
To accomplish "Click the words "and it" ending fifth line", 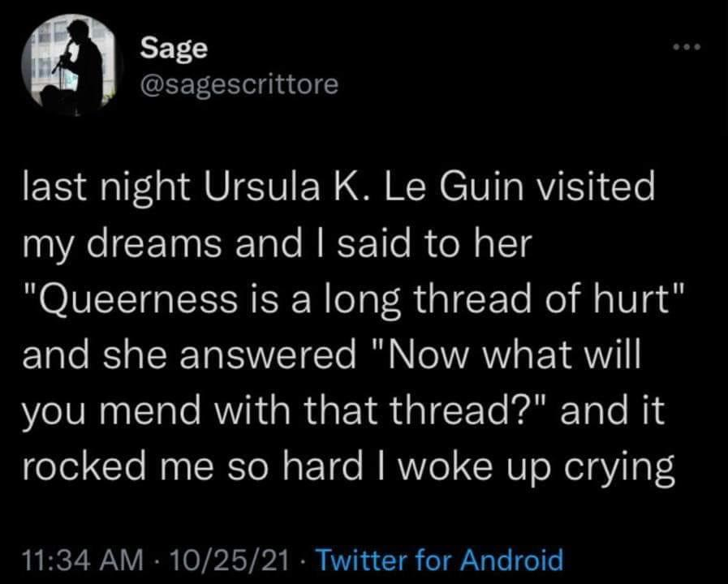I will pyautogui.click(x=613, y=410).
